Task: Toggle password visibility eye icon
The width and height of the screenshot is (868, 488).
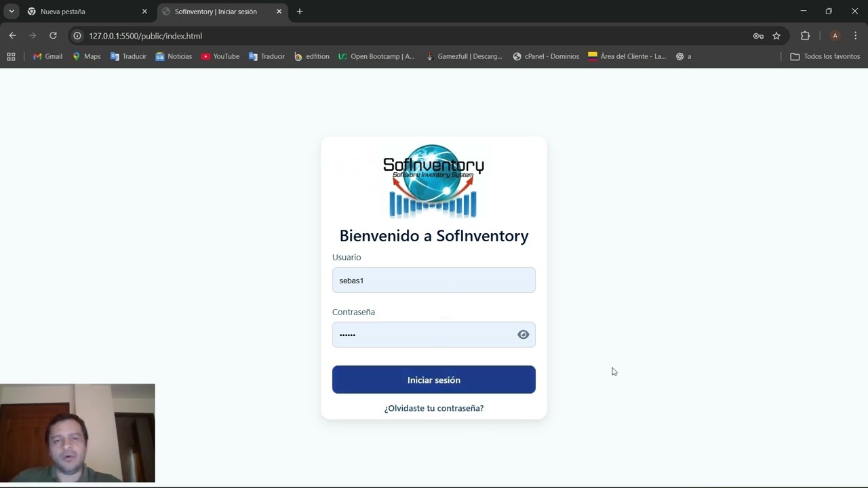Action: [x=523, y=334]
